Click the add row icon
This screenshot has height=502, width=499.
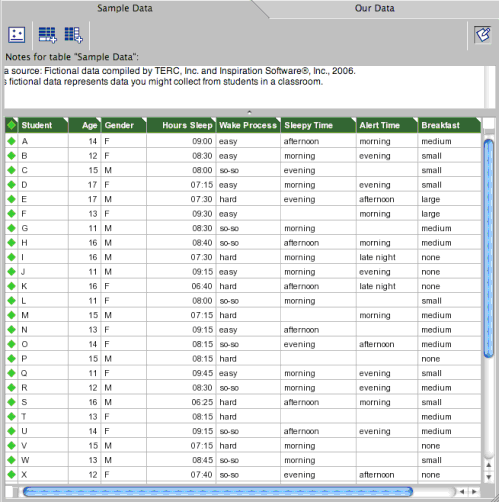[48, 35]
